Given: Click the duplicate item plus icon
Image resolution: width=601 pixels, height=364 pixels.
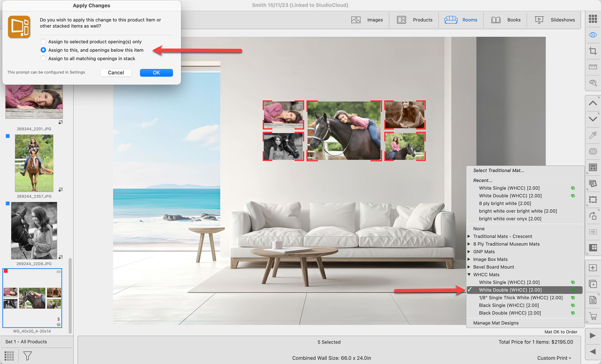Looking at the screenshot, I should pos(593,284).
